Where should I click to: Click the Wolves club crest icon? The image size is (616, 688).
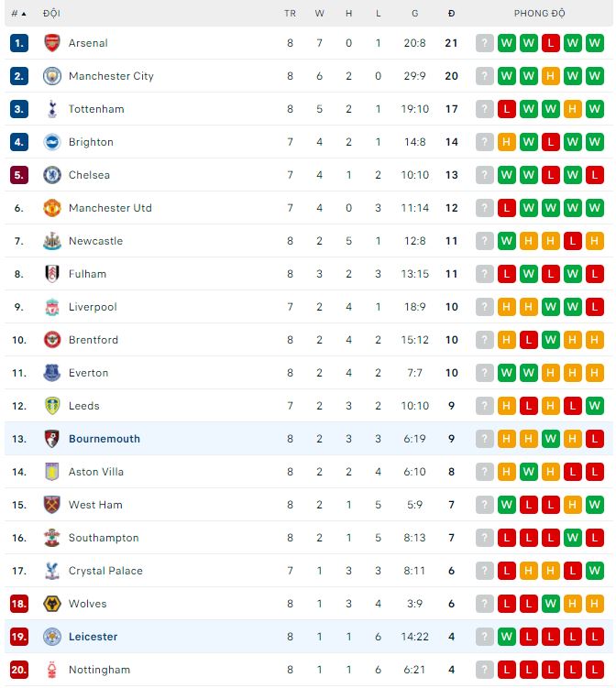(x=51, y=604)
